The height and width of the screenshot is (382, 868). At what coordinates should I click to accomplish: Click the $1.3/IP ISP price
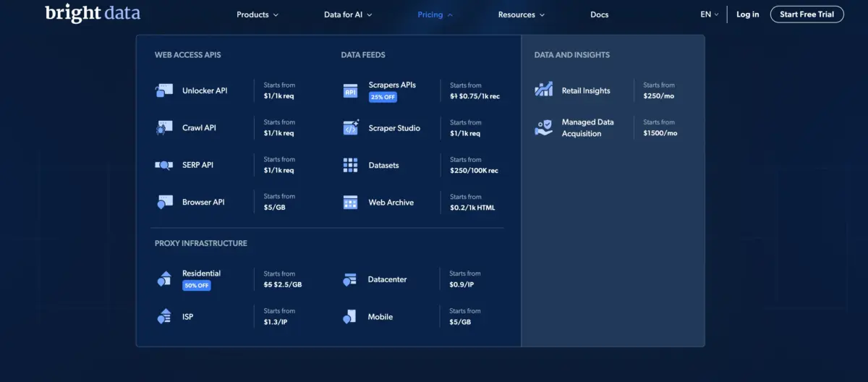click(276, 322)
